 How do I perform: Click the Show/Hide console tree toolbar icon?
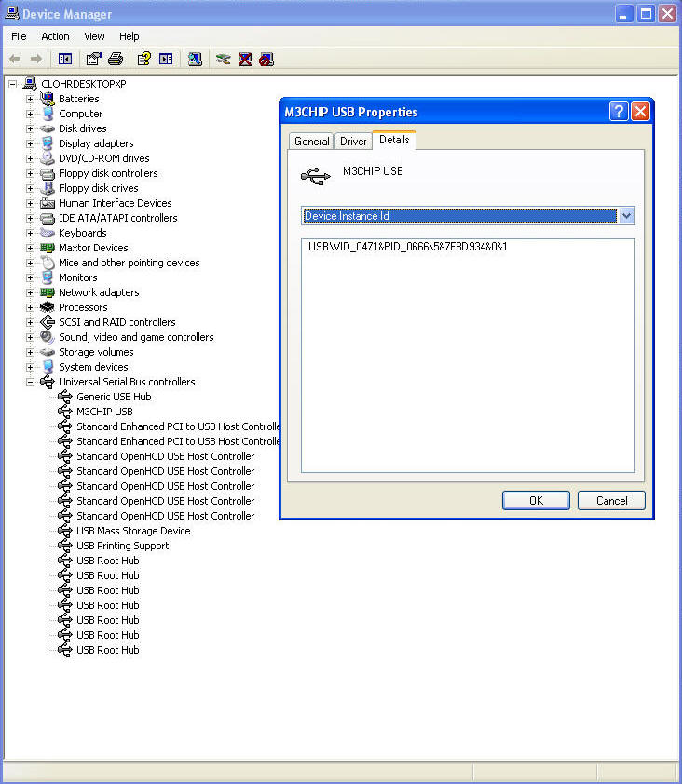(x=65, y=59)
